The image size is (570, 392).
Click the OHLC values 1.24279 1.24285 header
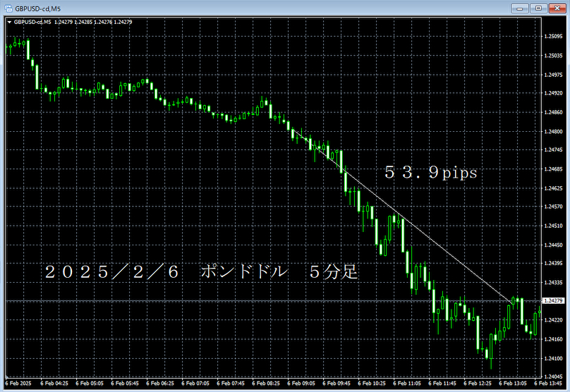pyautogui.click(x=93, y=22)
